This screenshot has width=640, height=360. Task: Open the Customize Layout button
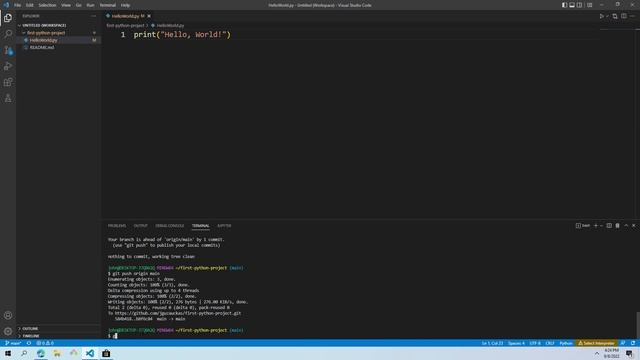590,5
